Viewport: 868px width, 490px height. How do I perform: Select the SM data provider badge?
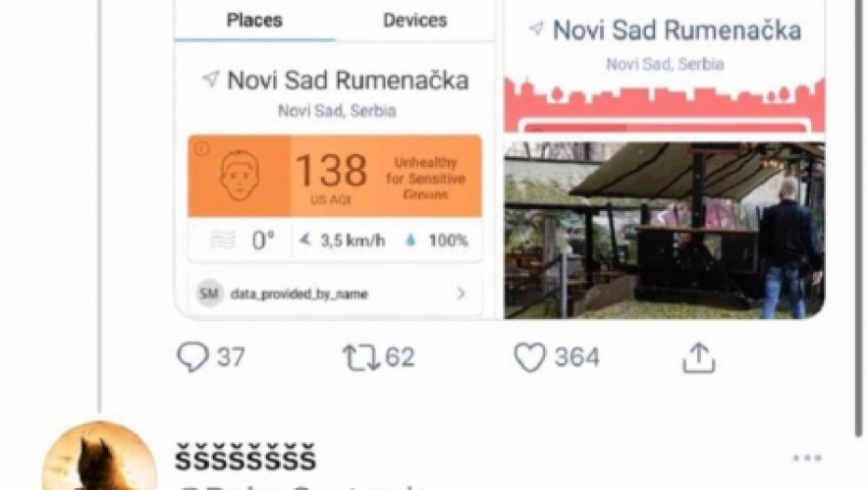(209, 293)
